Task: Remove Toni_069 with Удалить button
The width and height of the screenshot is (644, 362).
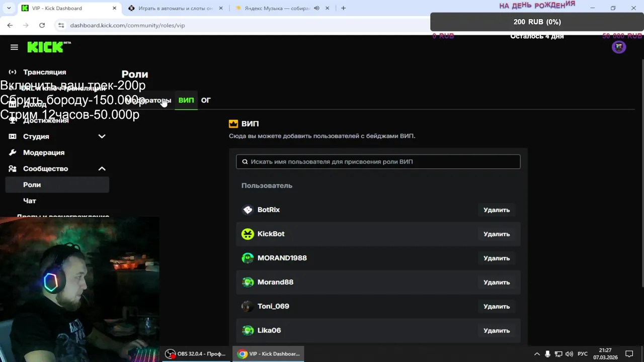Action: (497, 306)
